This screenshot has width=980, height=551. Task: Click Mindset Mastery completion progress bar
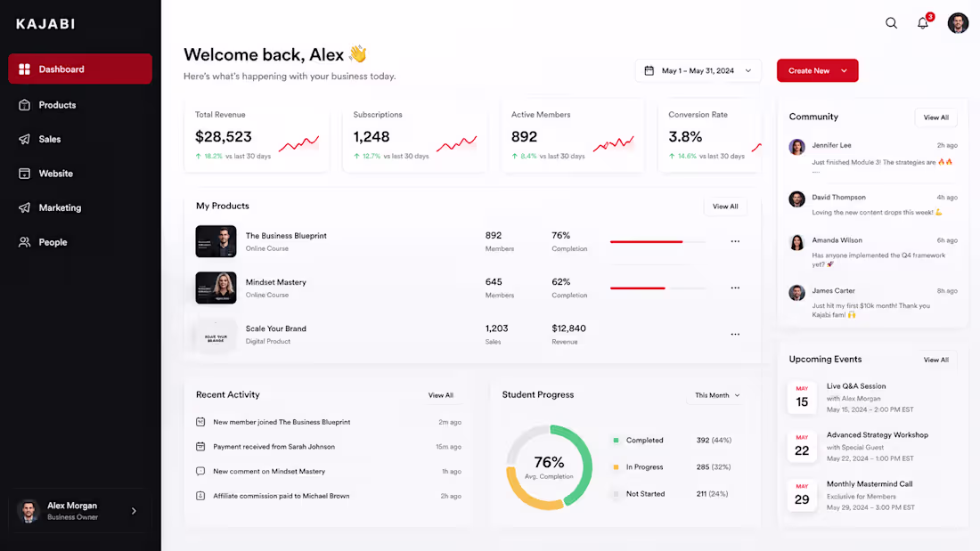pos(657,288)
